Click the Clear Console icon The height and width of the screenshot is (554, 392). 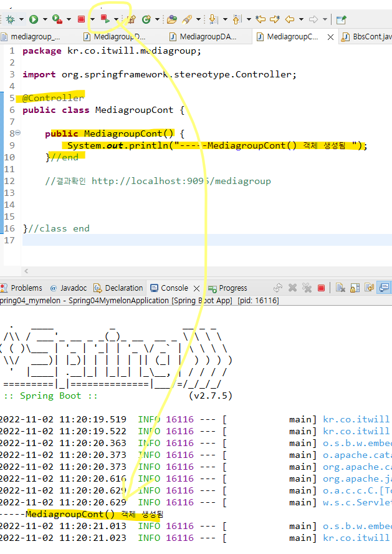[340, 288]
